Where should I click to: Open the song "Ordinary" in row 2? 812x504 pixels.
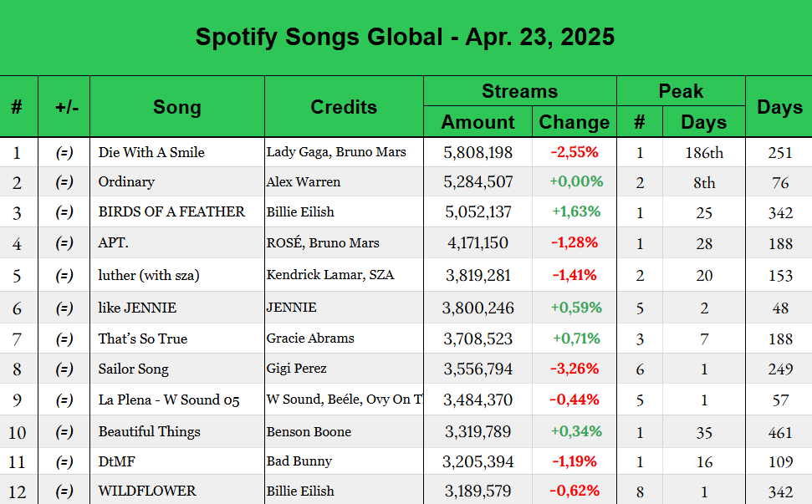(126, 181)
